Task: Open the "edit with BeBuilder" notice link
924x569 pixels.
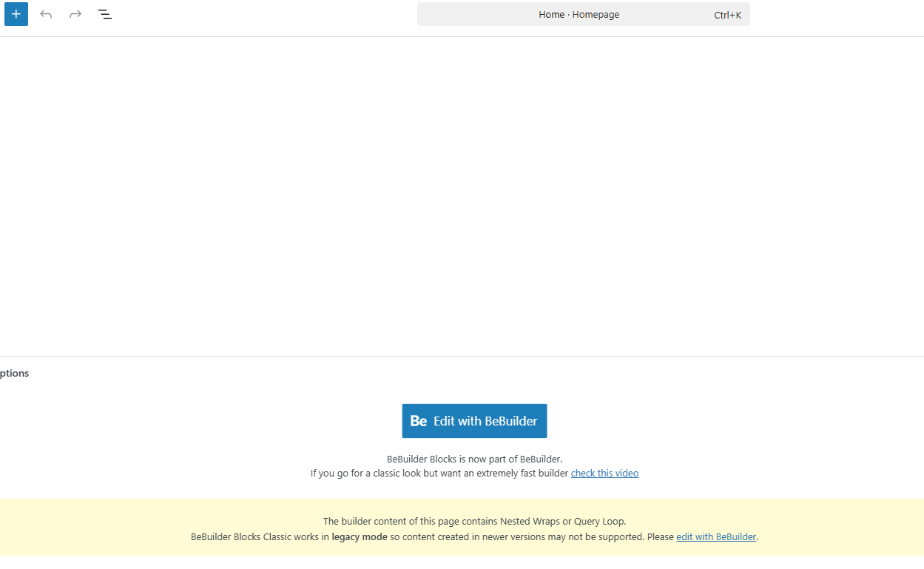Action: [715, 537]
